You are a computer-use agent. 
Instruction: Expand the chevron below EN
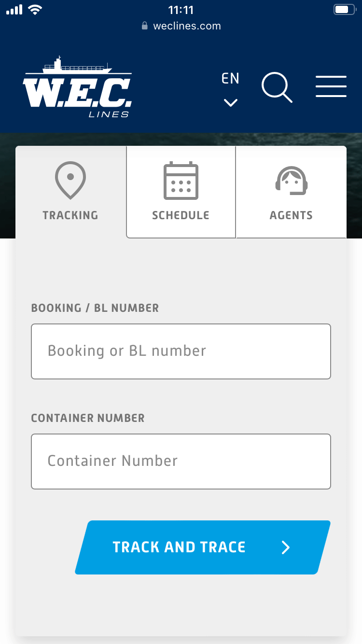231,102
